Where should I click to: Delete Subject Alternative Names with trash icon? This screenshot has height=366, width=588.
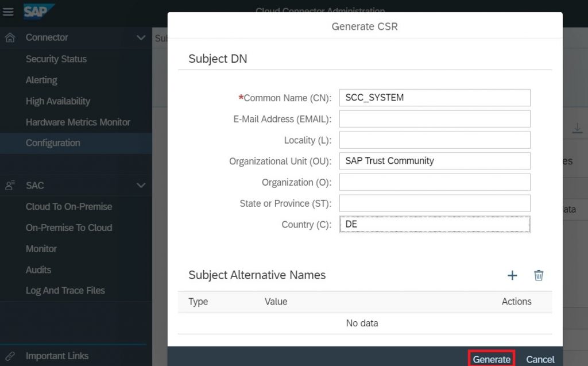tap(539, 276)
